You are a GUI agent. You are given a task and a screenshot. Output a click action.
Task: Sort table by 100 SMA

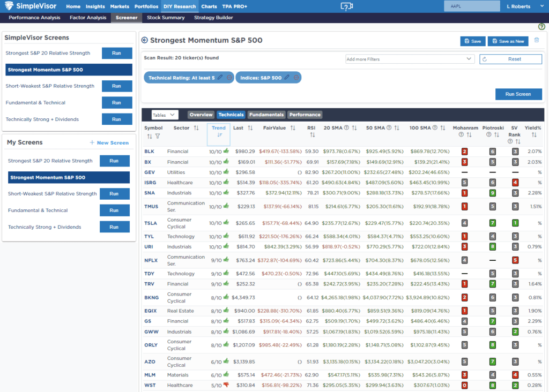tap(443, 128)
